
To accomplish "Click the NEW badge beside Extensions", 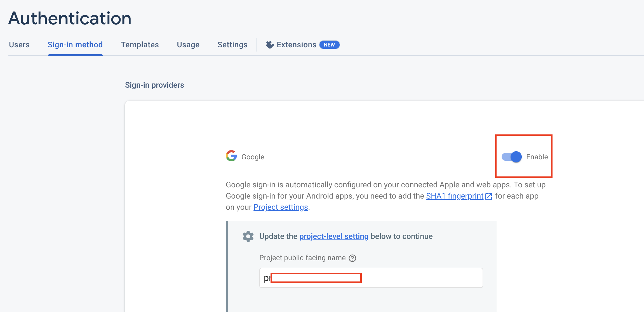I will tap(329, 45).
